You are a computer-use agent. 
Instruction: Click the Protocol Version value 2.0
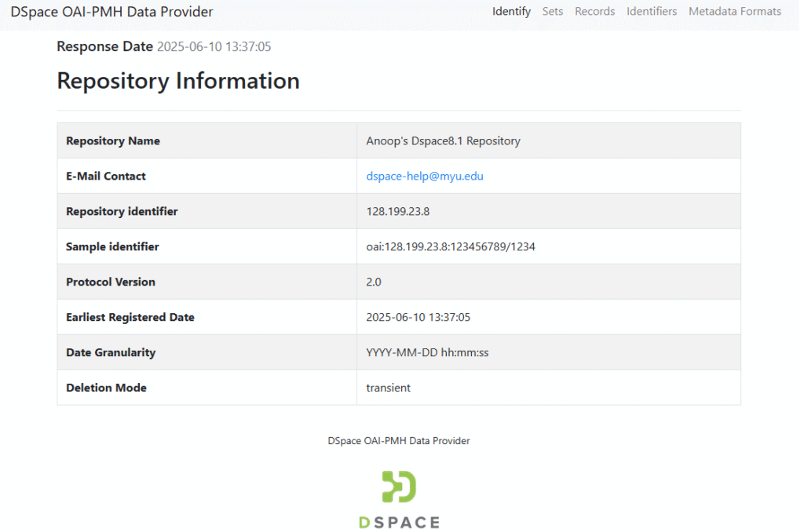(x=373, y=282)
